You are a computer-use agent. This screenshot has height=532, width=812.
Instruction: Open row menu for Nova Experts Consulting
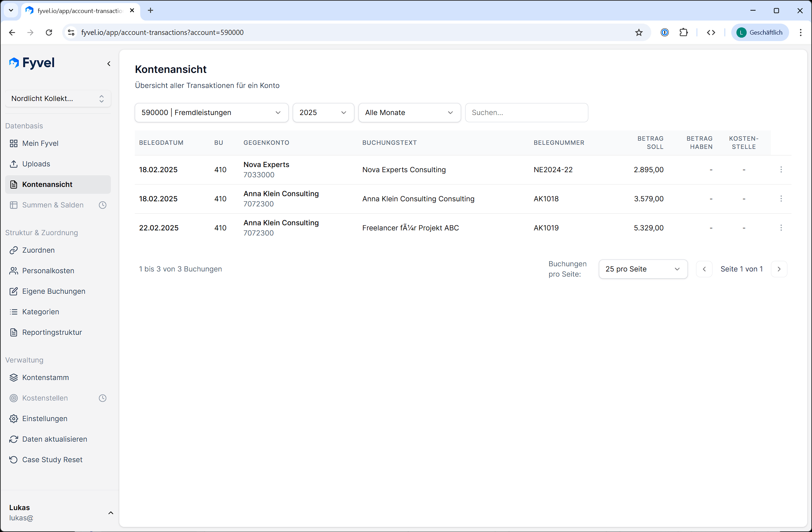[x=781, y=169]
